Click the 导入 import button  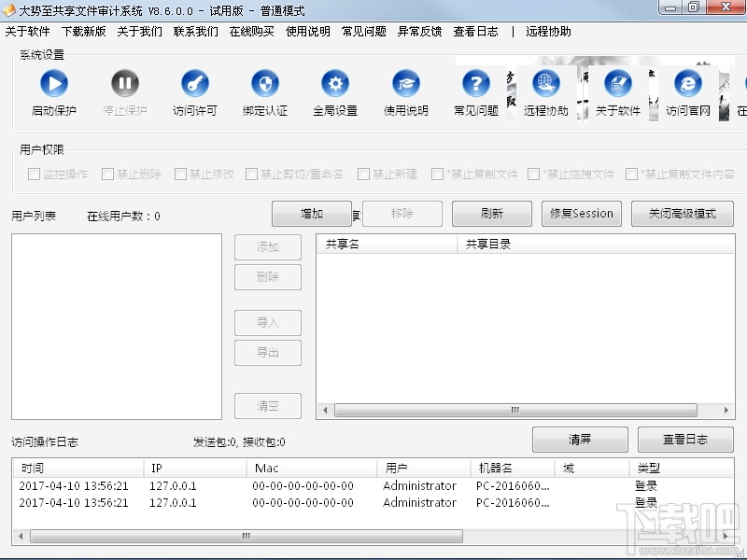pyautogui.click(x=268, y=323)
